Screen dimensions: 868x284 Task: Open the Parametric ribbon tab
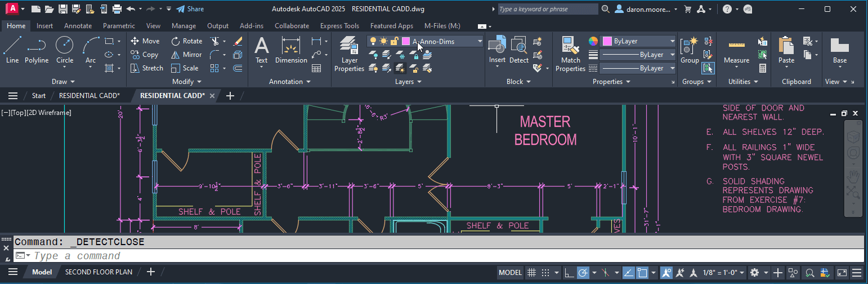point(119,26)
